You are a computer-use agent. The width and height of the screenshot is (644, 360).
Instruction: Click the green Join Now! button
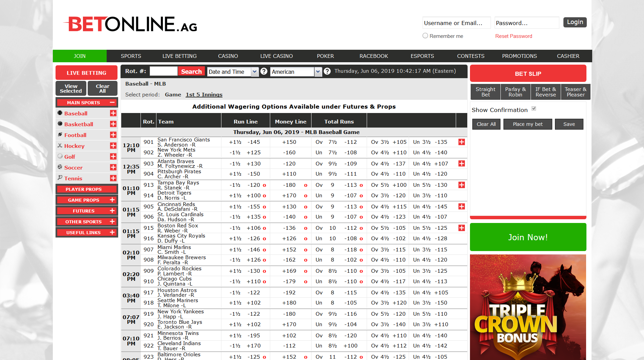[x=528, y=237]
